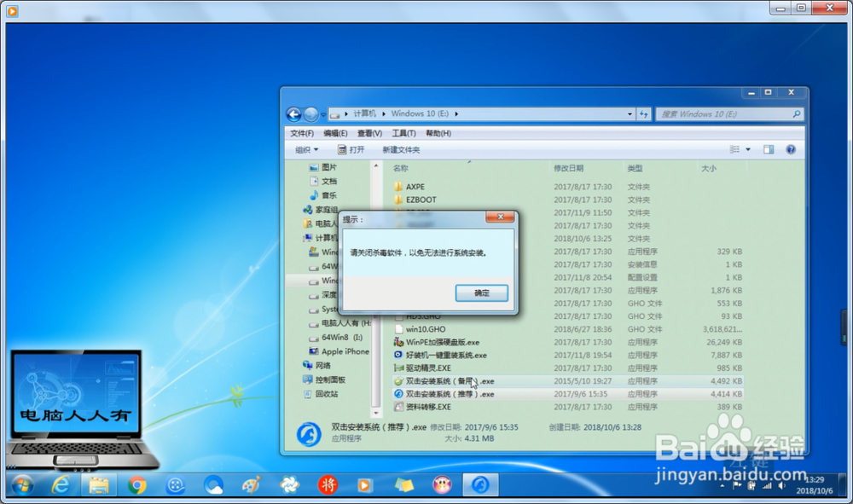Select 驱动精灵.EXE file
This screenshot has width=853, height=504.
click(428, 368)
